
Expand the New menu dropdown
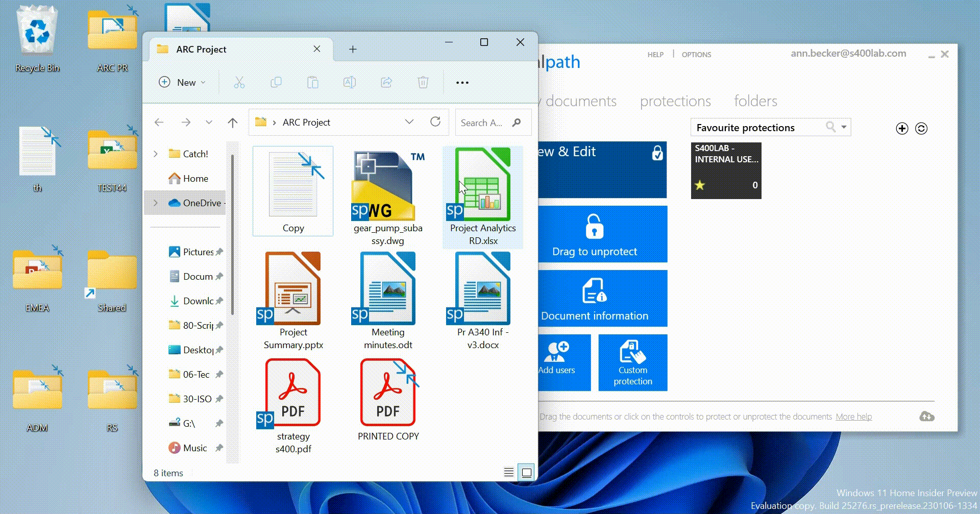pyautogui.click(x=203, y=82)
